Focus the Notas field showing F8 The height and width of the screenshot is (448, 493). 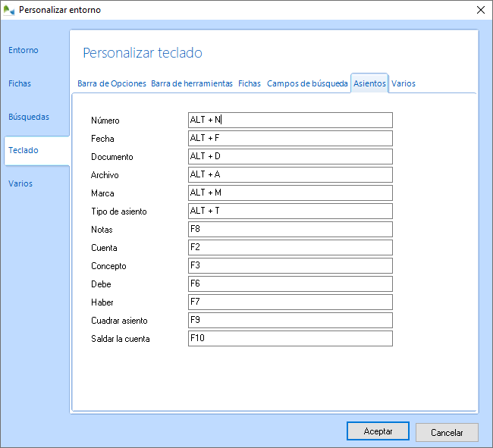(290, 229)
